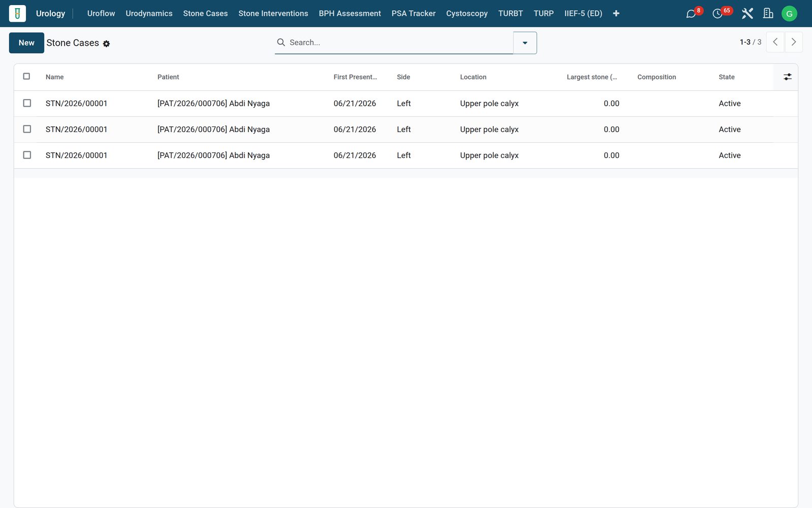Screen dimensions: 812x508
Task: Open the developer tools wrench icon
Action: [747, 14]
